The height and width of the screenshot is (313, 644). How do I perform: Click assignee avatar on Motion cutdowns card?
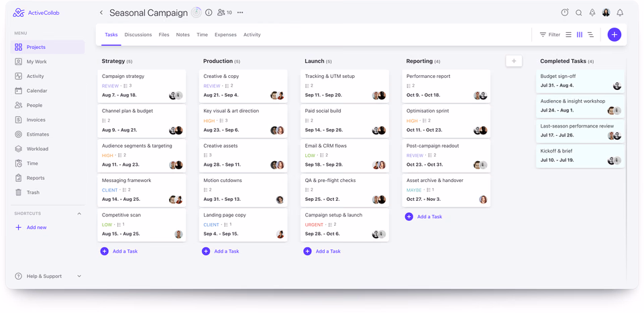tap(280, 200)
